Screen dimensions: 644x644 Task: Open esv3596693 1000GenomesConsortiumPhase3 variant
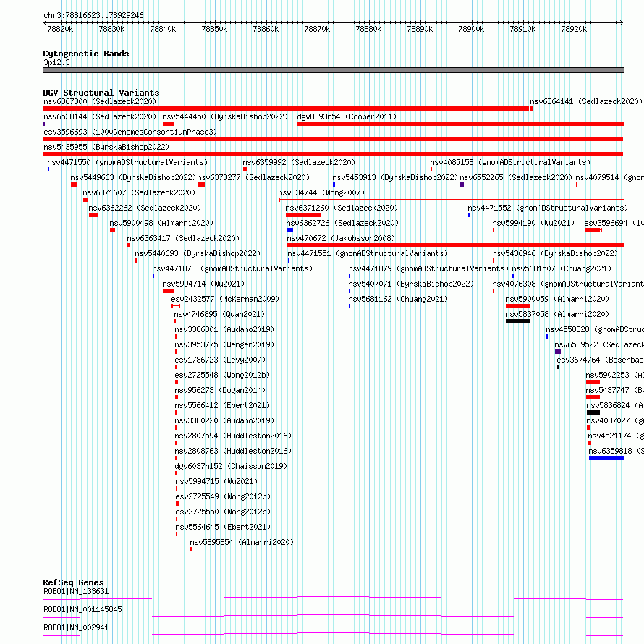pos(130,132)
